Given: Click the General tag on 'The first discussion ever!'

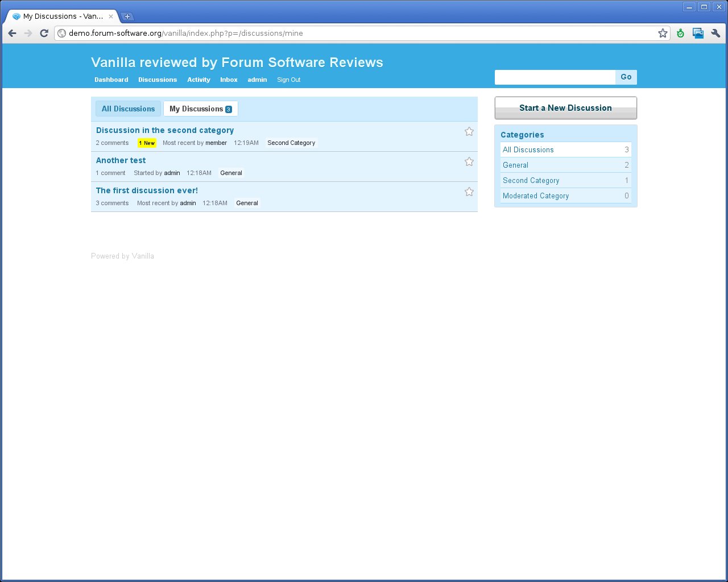Looking at the screenshot, I should tap(247, 203).
